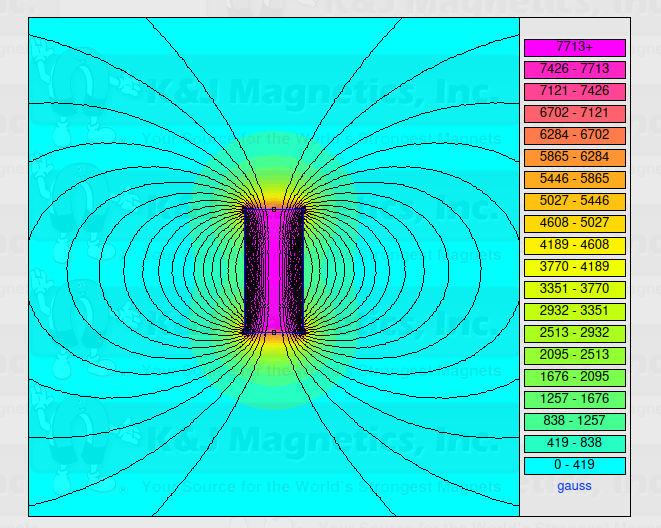Choose the 0 - 419 cyan swatch
Screen dimensions: 661x528
click(x=575, y=465)
